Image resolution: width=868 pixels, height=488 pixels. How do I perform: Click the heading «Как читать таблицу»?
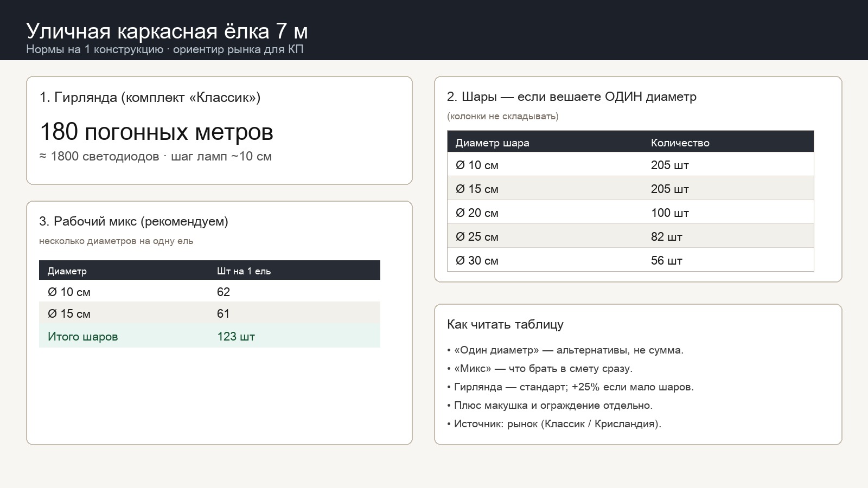[x=505, y=324]
